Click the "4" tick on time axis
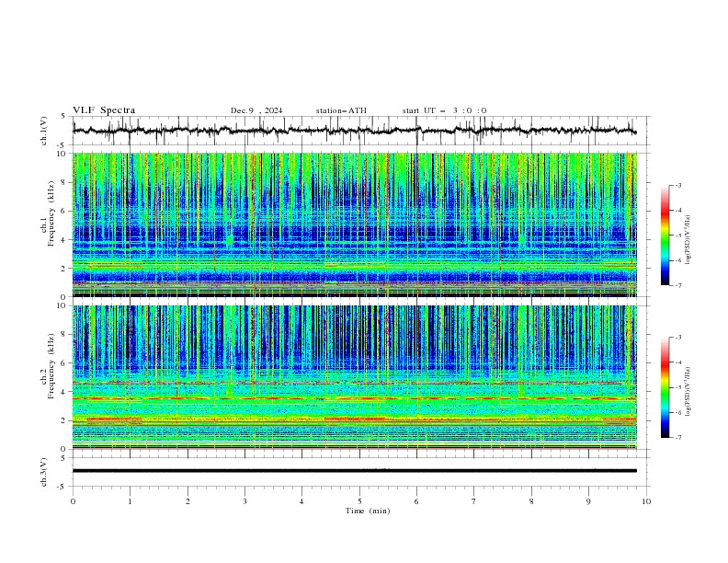This screenshot has width=728, height=563. click(301, 501)
